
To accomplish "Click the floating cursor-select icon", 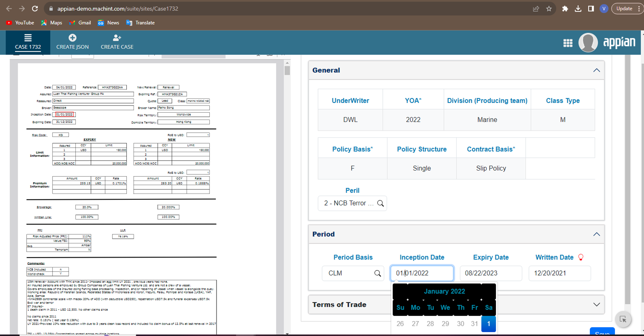I will (x=623, y=319).
